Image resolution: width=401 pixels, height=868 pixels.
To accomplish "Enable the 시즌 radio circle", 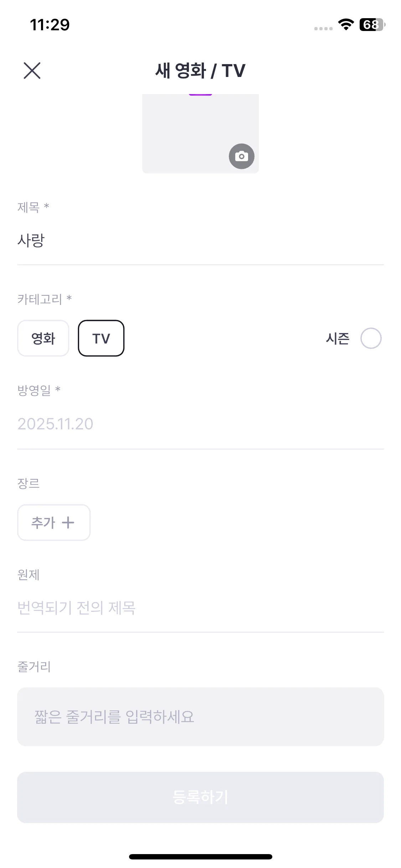I will point(371,338).
